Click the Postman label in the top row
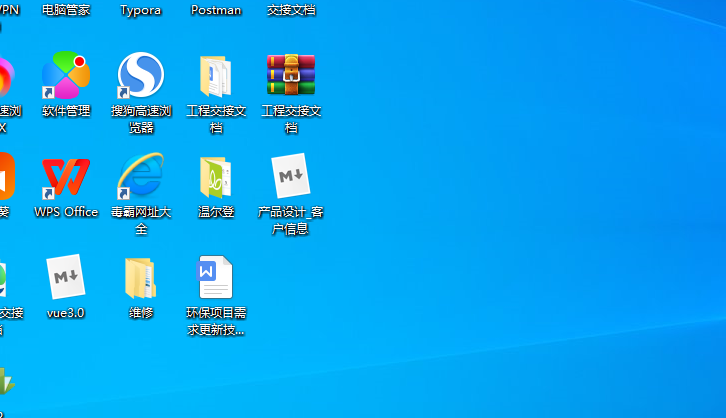This screenshot has height=418, width=726. point(216,10)
